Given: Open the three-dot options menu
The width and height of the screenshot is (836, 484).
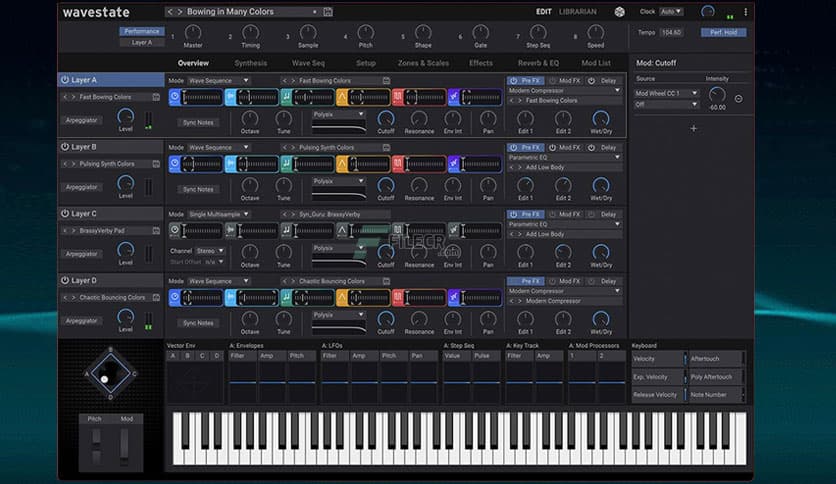Looking at the screenshot, I should tap(745, 12).
